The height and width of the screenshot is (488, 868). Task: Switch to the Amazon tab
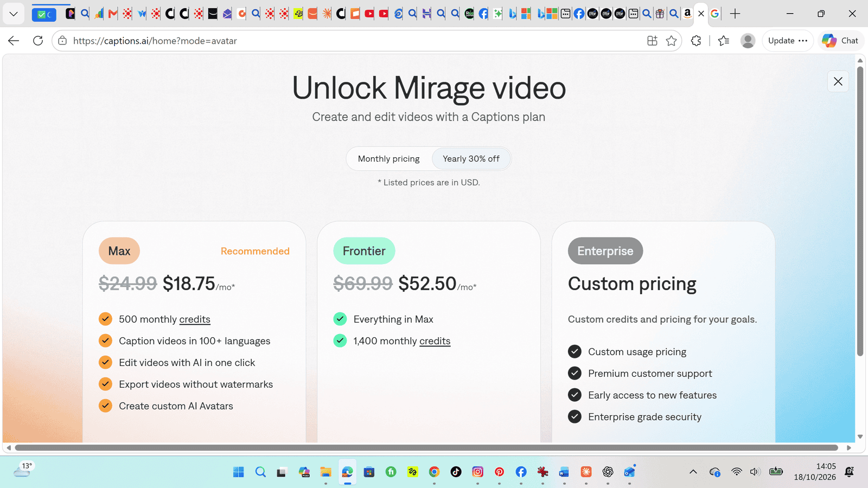pos(687,14)
